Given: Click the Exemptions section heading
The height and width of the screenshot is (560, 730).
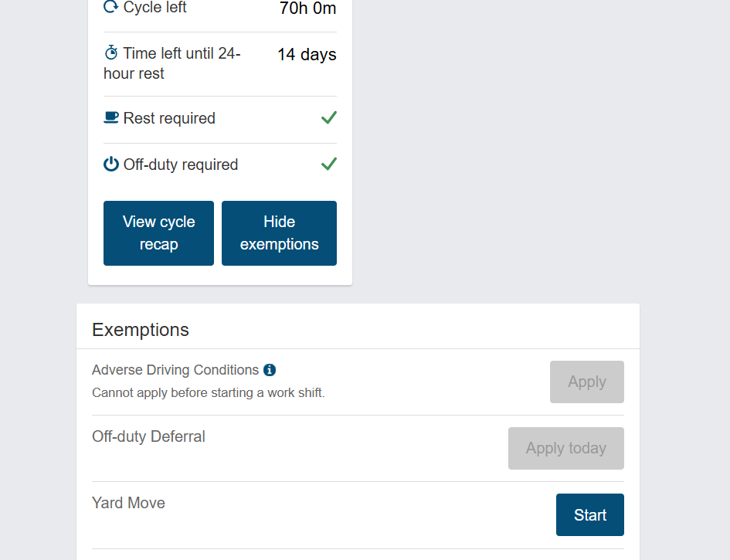Looking at the screenshot, I should (141, 330).
